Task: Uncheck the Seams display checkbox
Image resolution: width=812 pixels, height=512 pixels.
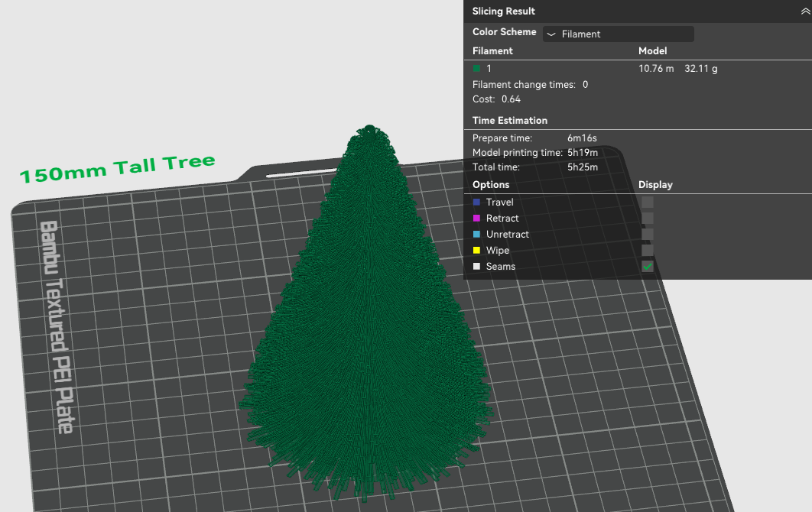Action: point(648,266)
